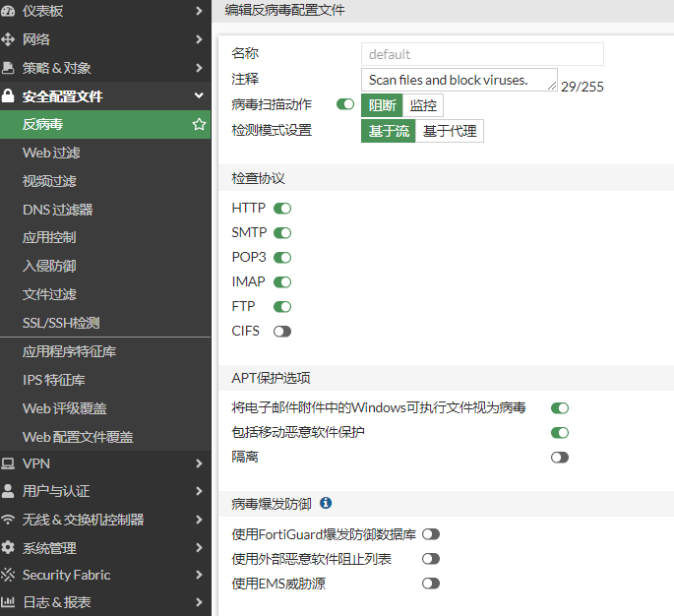Click the 用户与认证 person icon
Viewport: 674px width, 616px height.
pyautogui.click(x=9, y=491)
